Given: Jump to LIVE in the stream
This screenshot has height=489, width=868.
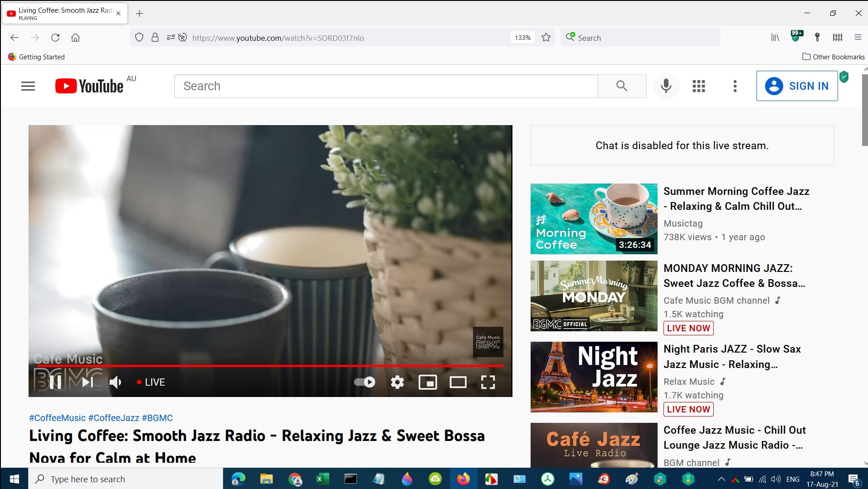Looking at the screenshot, I should 151,382.
